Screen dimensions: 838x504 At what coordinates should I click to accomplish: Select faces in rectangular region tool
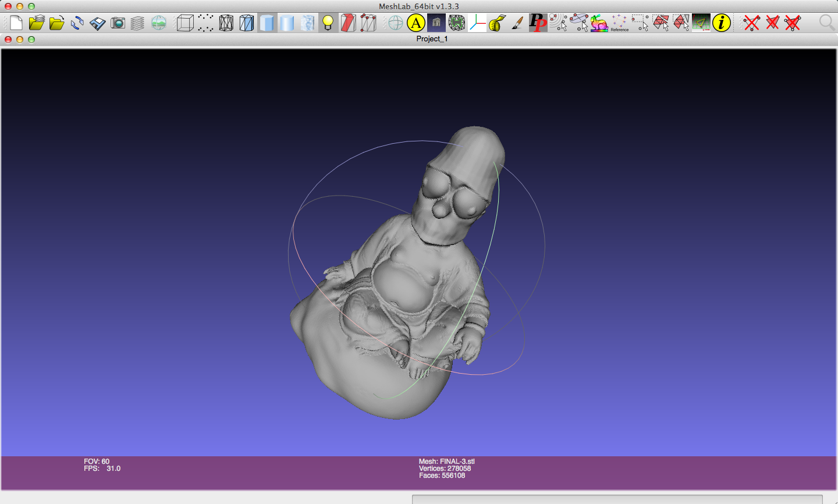click(x=661, y=23)
